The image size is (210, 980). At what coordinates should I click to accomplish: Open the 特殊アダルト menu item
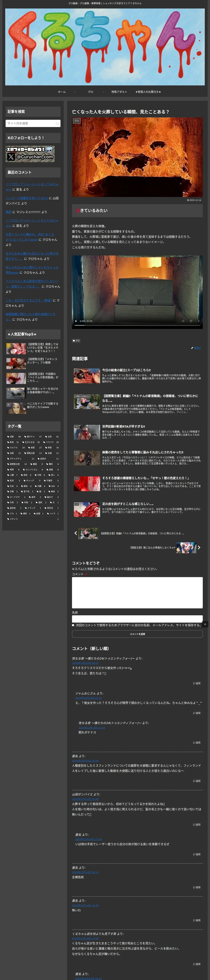pyautogui.click(x=119, y=92)
